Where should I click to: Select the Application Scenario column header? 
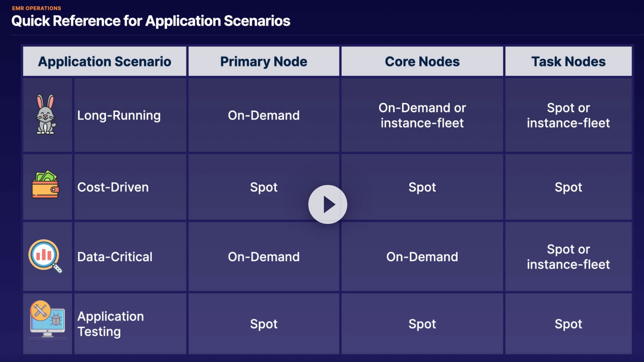(x=105, y=62)
